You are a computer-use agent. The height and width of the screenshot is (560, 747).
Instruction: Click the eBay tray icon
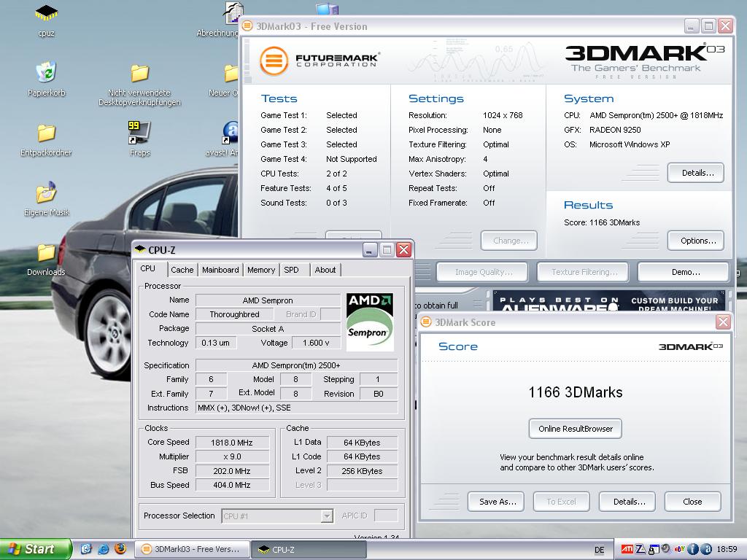pyautogui.click(x=679, y=550)
